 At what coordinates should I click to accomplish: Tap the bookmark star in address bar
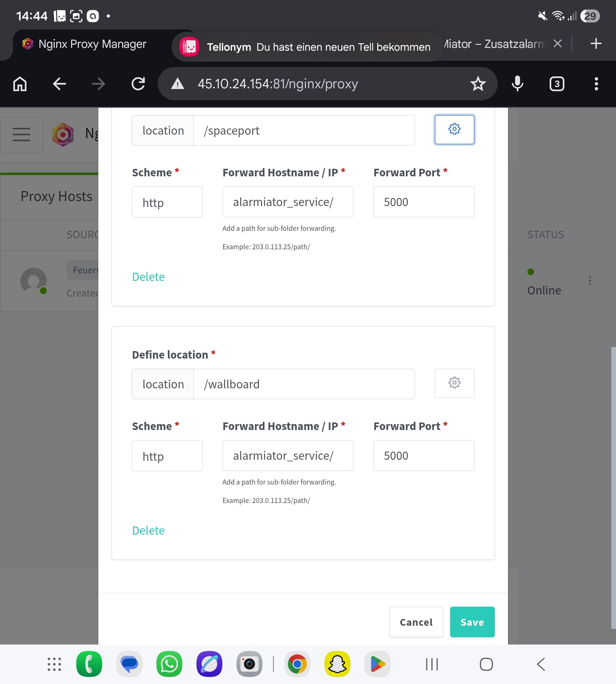pyautogui.click(x=478, y=84)
